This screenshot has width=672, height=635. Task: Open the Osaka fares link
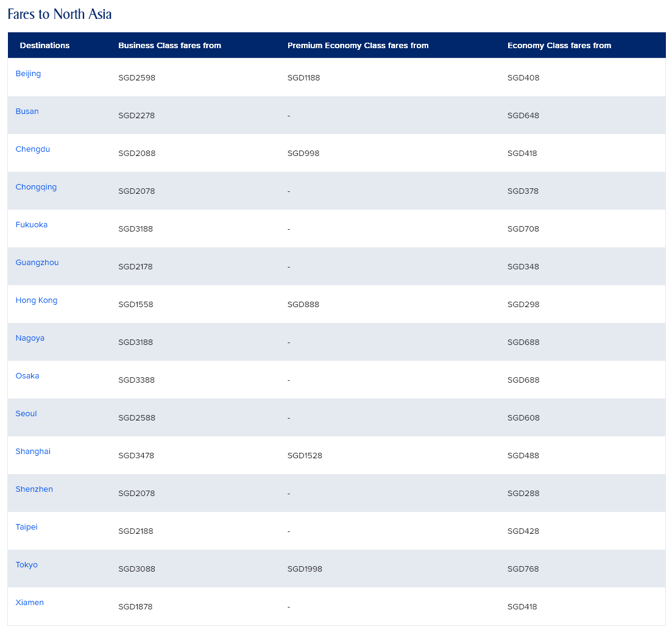27,376
